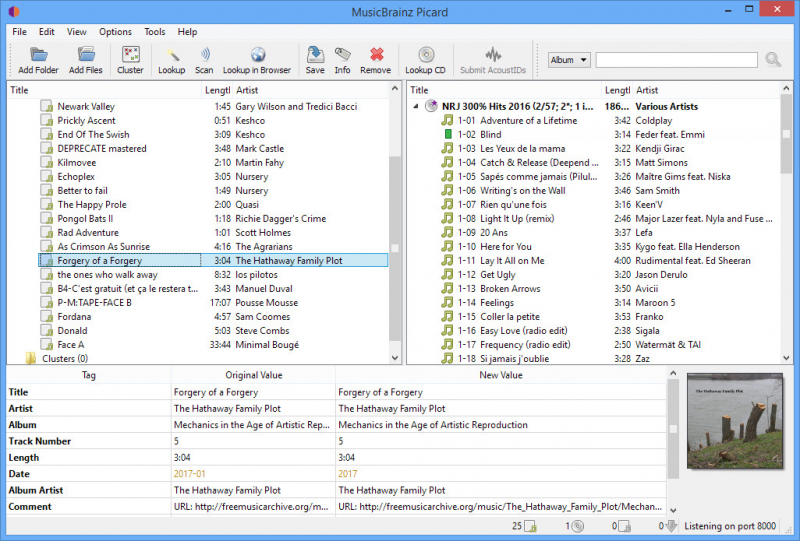Open the View menu
Viewport: 800px width, 541px height.
77,32
